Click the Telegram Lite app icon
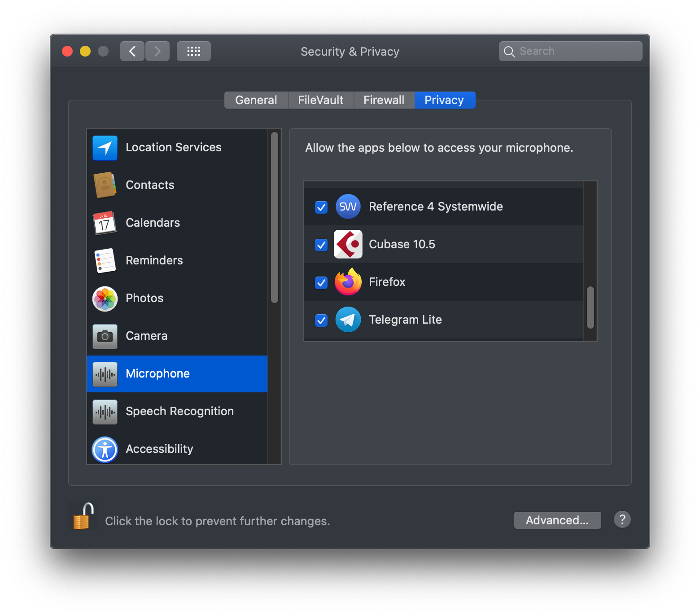Screen dimensions: 700x615 tap(348, 320)
